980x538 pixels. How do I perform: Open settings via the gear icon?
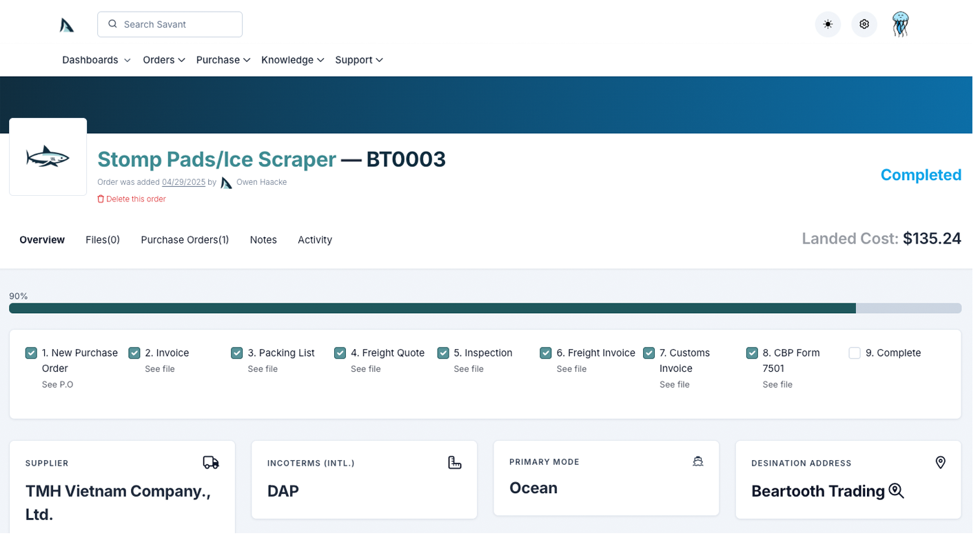coord(864,24)
